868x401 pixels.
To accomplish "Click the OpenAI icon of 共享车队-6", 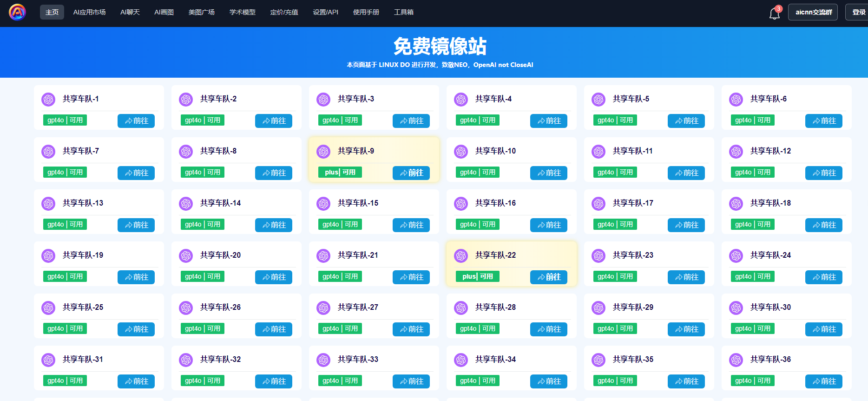I will [x=736, y=99].
